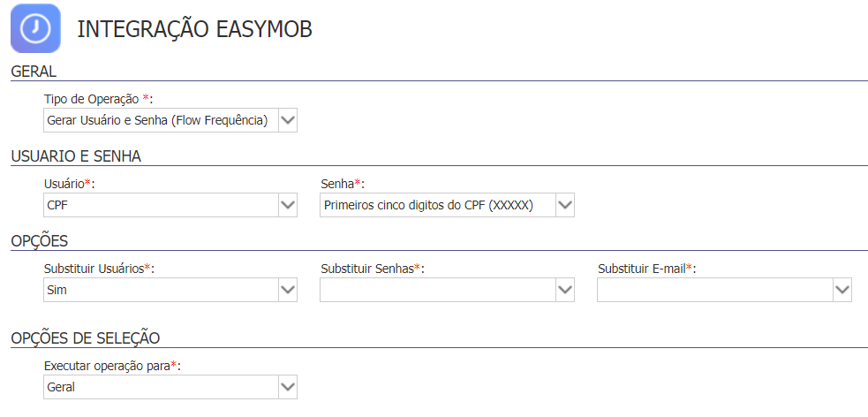Click the OPÇÕES DE SELEÇÃO section header
868x417 pixels.
pos(86,337)
